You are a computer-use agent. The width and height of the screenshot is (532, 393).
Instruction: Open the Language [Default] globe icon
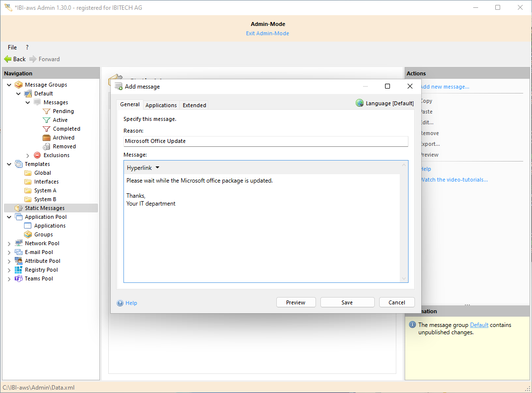tap(360, 103)
